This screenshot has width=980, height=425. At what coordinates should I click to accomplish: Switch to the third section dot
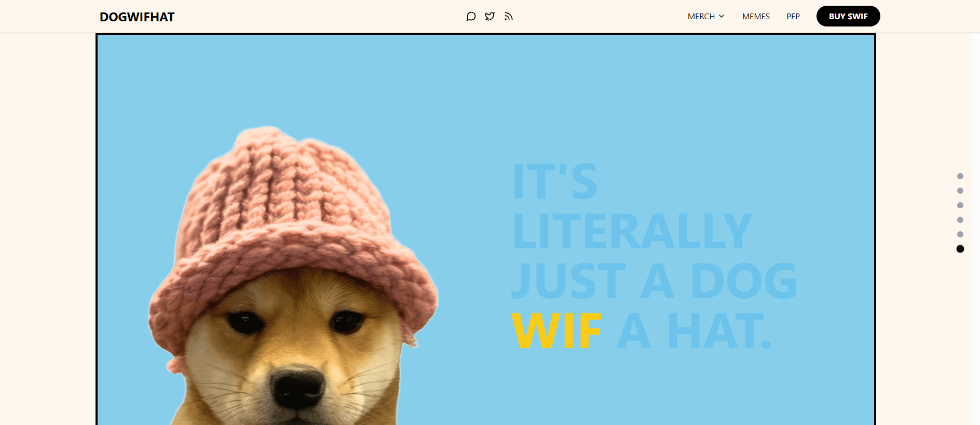960,205
